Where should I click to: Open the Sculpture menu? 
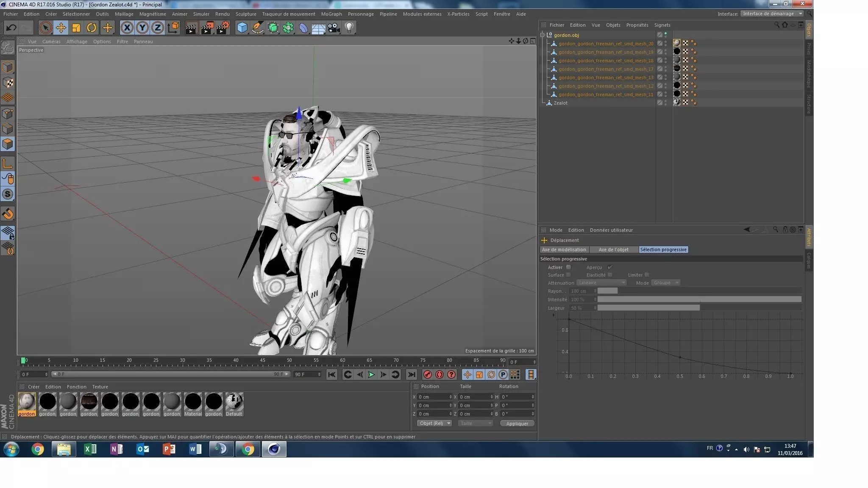click(x=246, y=14)
